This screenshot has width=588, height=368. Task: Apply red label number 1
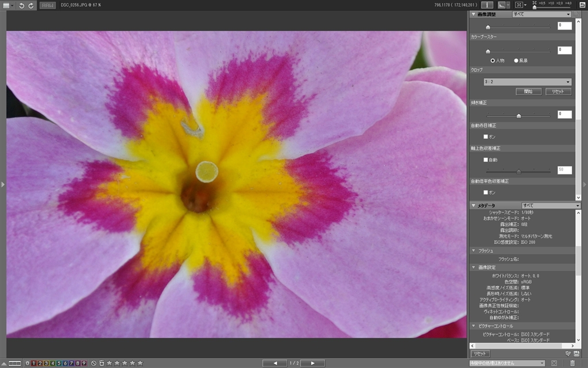[33, 363]
